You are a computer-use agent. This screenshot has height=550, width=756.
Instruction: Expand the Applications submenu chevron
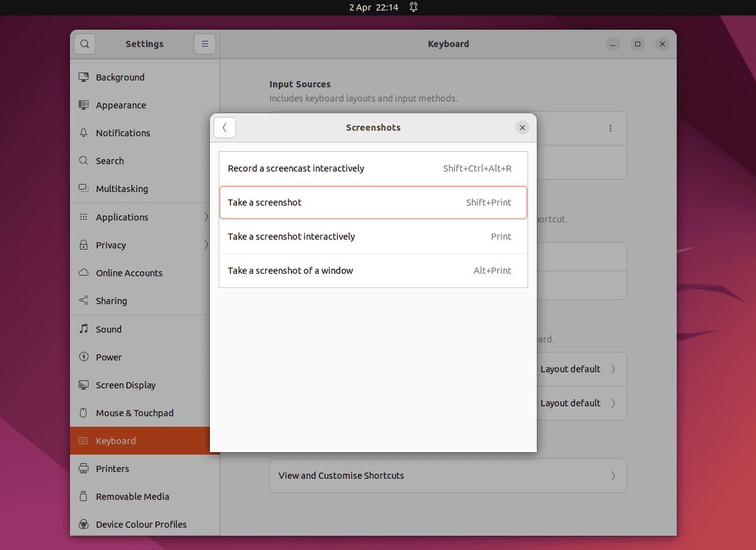(x=206, y=217)
